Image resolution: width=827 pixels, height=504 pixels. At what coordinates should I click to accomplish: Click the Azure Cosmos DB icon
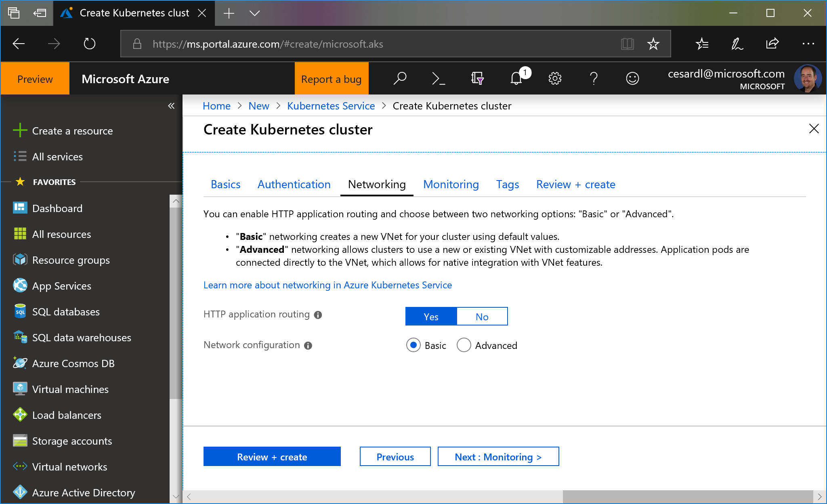point(20,363)
